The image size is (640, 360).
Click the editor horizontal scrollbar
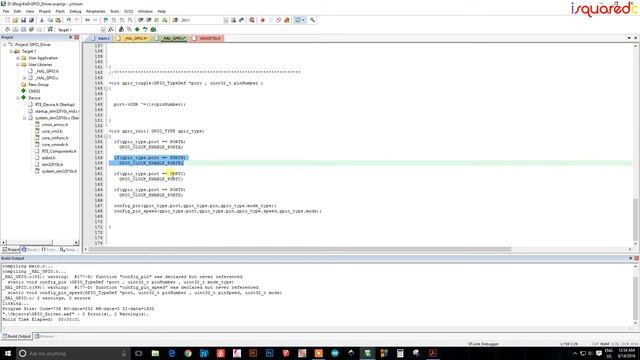click(x=300, y=249)
